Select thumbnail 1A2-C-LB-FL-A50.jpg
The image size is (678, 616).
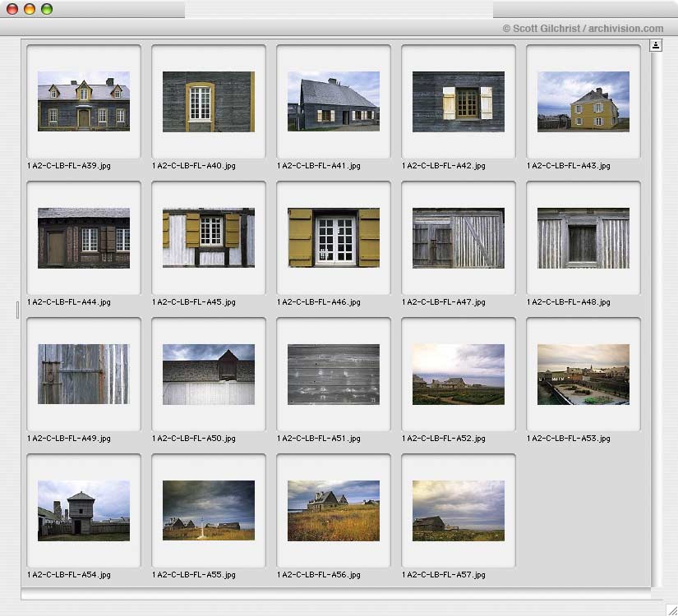[209, 374]
